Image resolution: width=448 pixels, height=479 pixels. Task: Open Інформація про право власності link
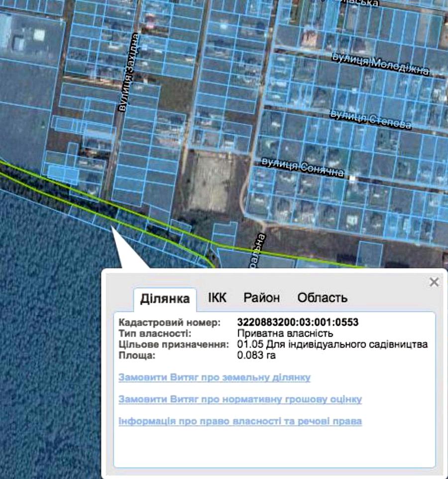tap(240, 421)
